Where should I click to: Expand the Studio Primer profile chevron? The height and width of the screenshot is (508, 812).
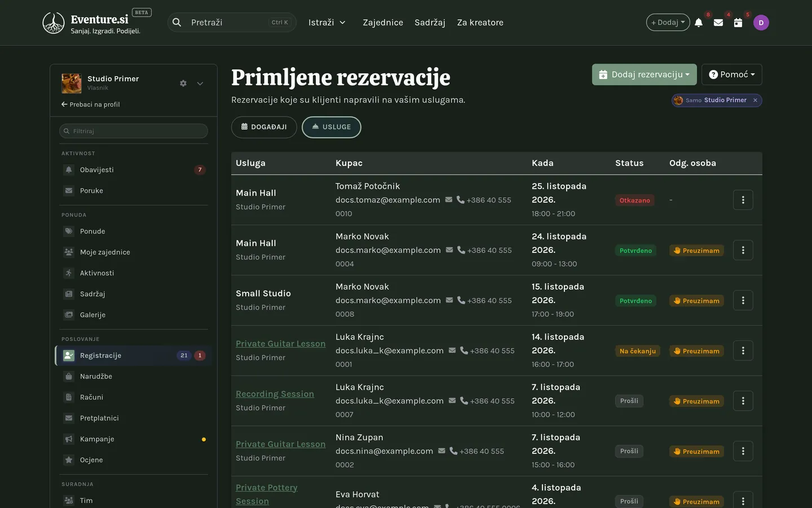(200, 83)
